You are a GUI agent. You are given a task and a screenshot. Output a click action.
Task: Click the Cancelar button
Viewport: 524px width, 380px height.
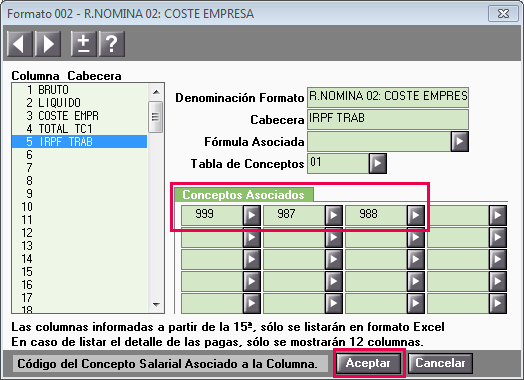440,363
